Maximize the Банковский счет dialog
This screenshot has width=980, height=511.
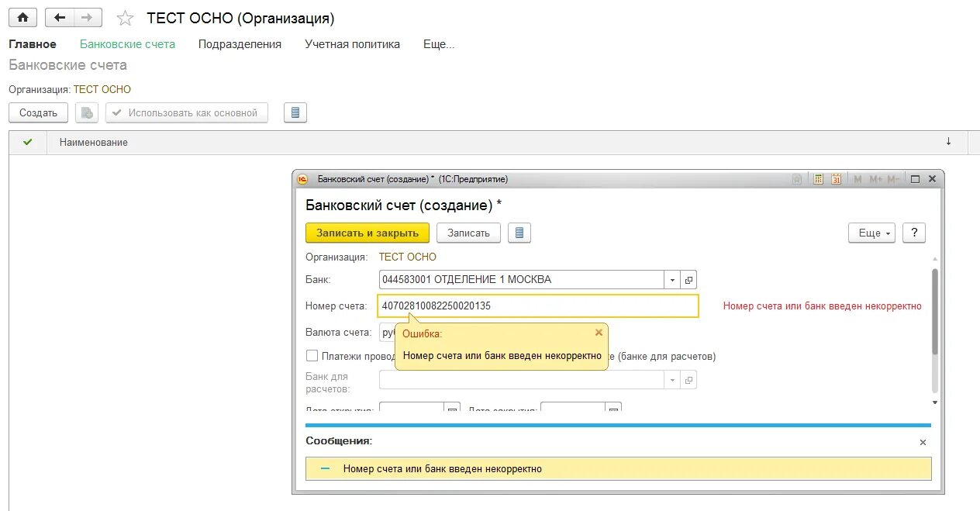(x=915, y=179)
